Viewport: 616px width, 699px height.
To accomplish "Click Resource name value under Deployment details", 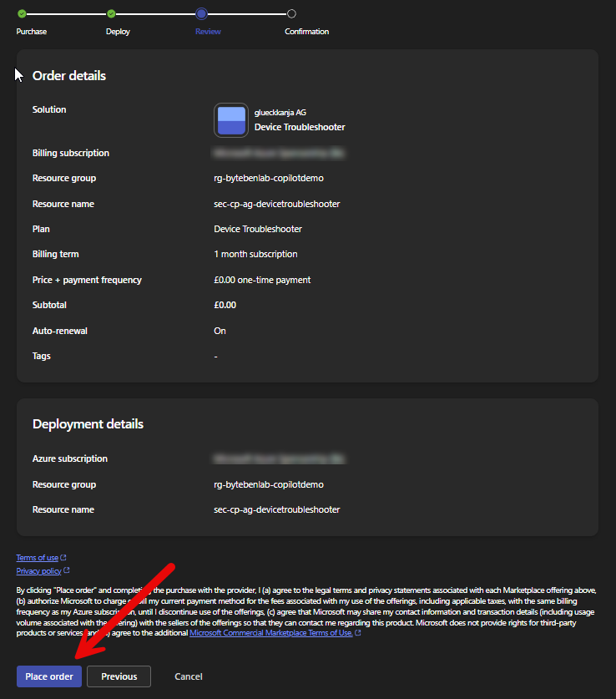I will click(x=276, y=509).
